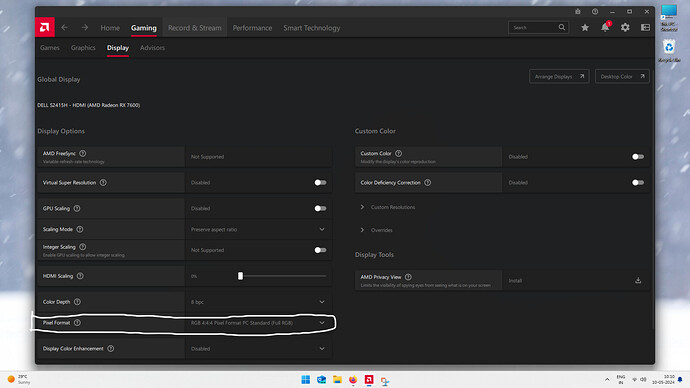Open the Smart Technology tab
Viewport: 690px width, 388px height.
pyautogui.click(x=312, y=28)
